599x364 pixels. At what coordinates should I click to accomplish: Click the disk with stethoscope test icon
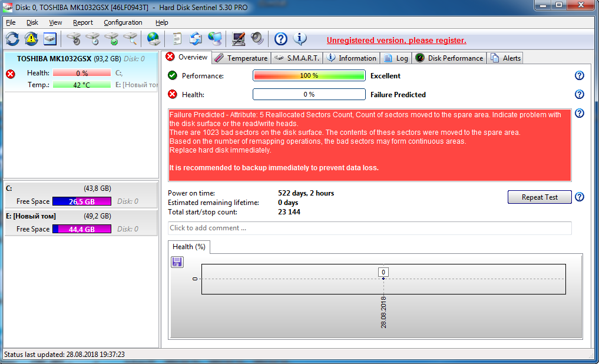(74, 38)
